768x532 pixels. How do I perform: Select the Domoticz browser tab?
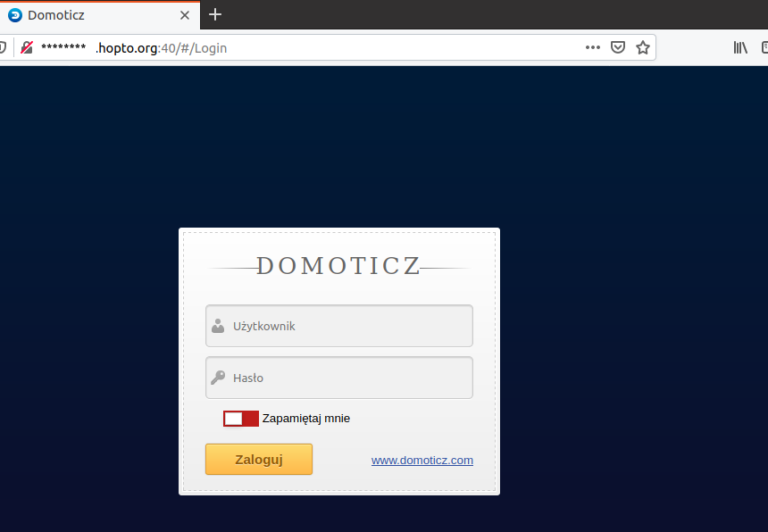(98, 15)
